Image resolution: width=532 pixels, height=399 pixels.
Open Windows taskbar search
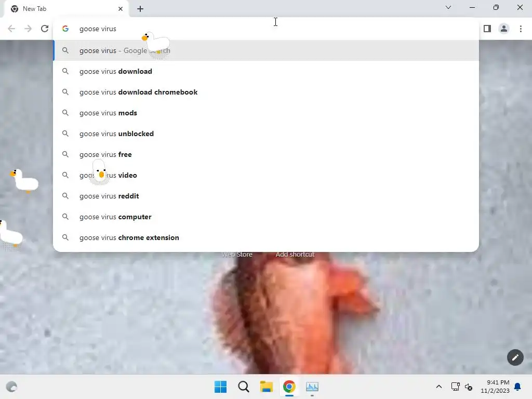[244, 387]
